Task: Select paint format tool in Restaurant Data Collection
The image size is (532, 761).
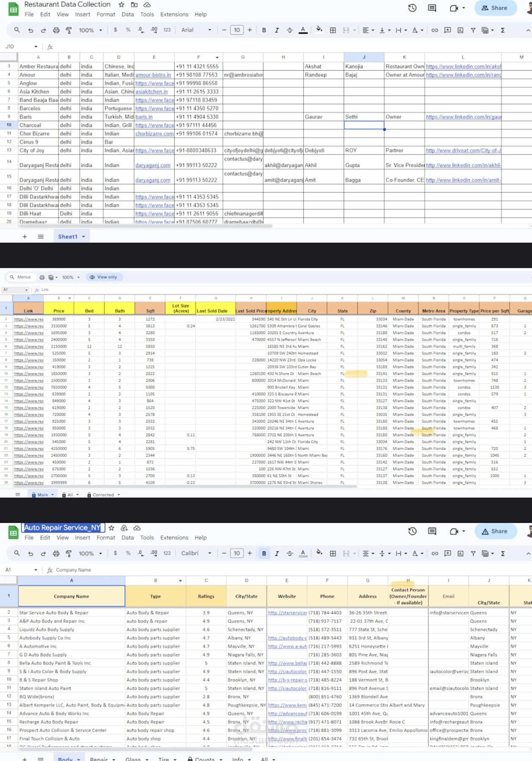Action: click(x=69, y=30)
